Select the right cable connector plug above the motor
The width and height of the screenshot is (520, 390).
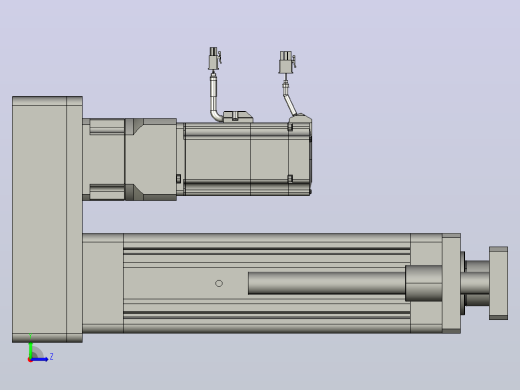click(287, 62)
